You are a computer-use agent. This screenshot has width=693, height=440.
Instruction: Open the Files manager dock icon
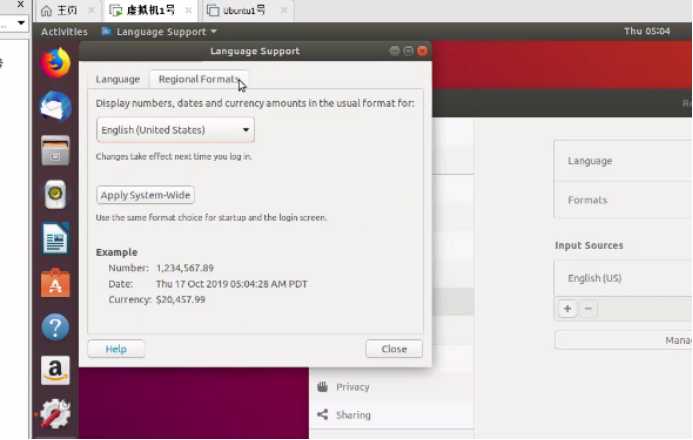coord(55,150)
